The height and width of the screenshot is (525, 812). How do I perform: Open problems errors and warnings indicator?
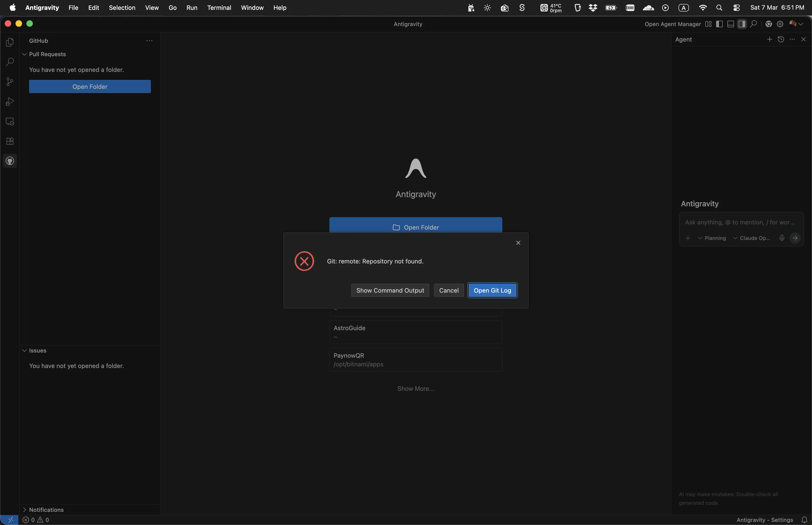pyautogui.click(x=36, y=520)
